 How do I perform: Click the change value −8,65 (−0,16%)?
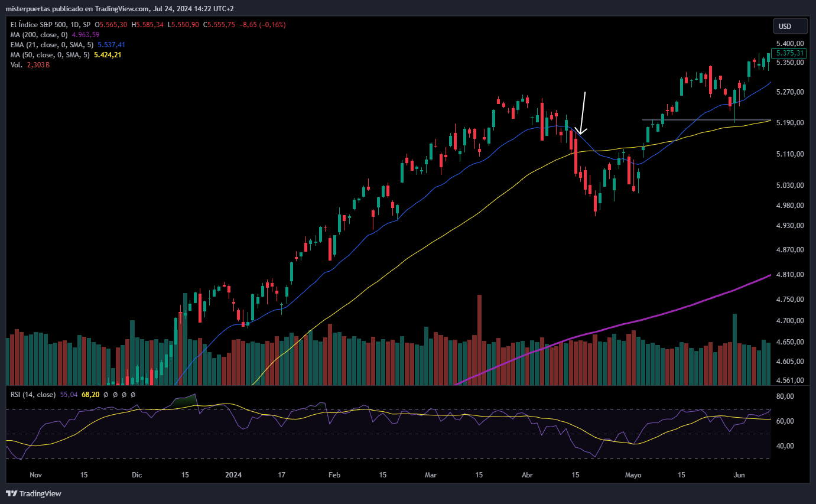(262, 25)
